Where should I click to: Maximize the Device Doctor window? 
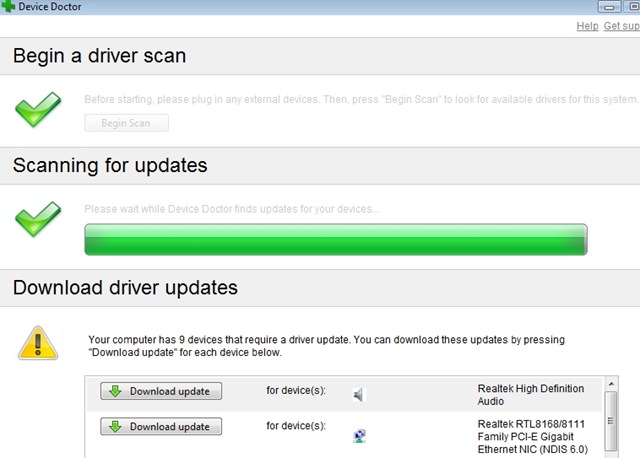[633, 7]
